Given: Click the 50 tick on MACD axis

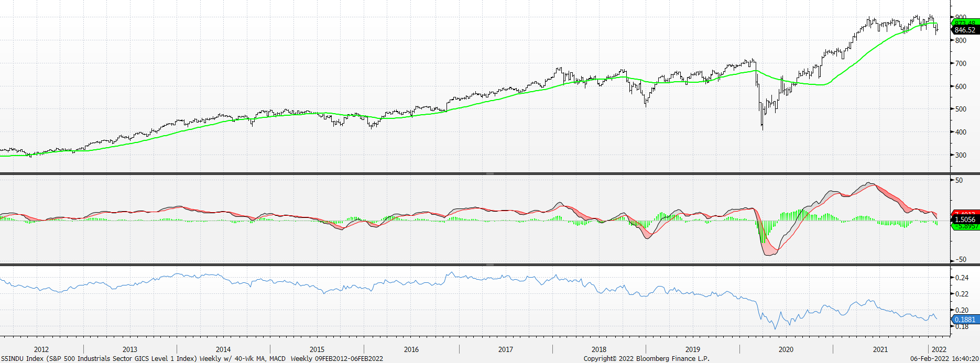Looking at the screenshot, I should tap(959, 180).
